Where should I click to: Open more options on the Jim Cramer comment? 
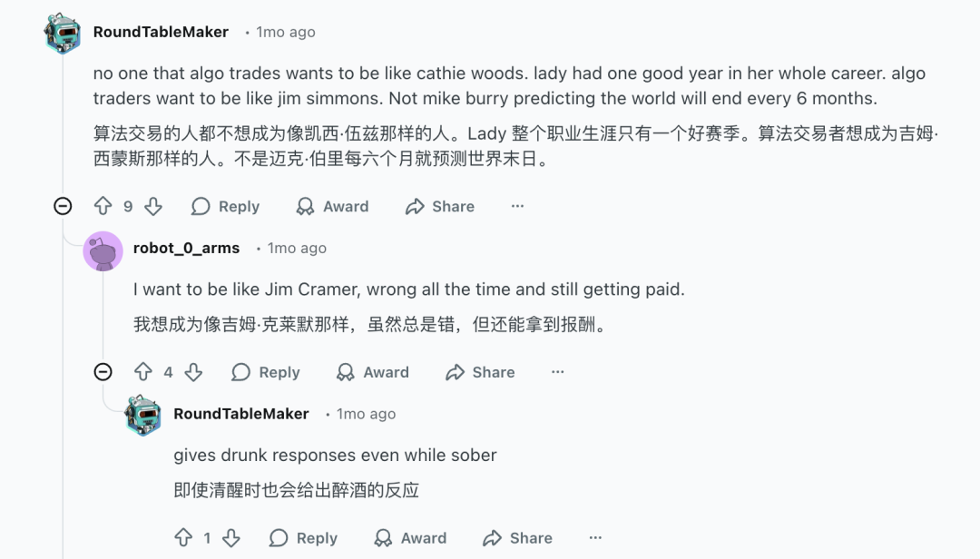point(557,372)
